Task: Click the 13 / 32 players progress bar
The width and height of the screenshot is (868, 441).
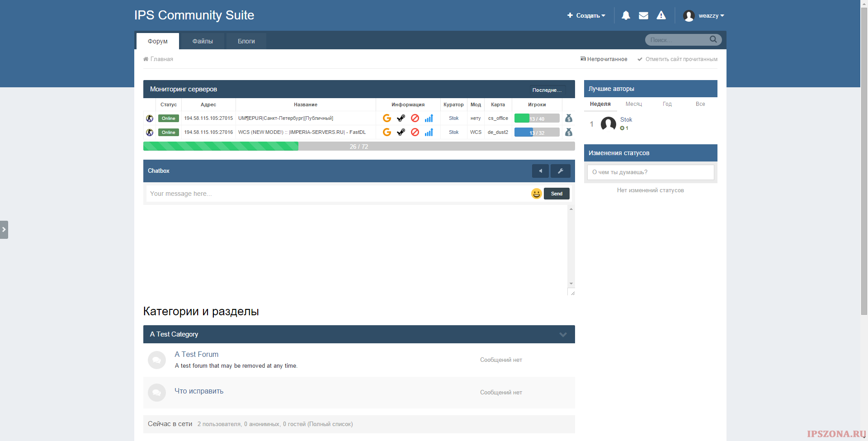Action: (x=537, y=133)
